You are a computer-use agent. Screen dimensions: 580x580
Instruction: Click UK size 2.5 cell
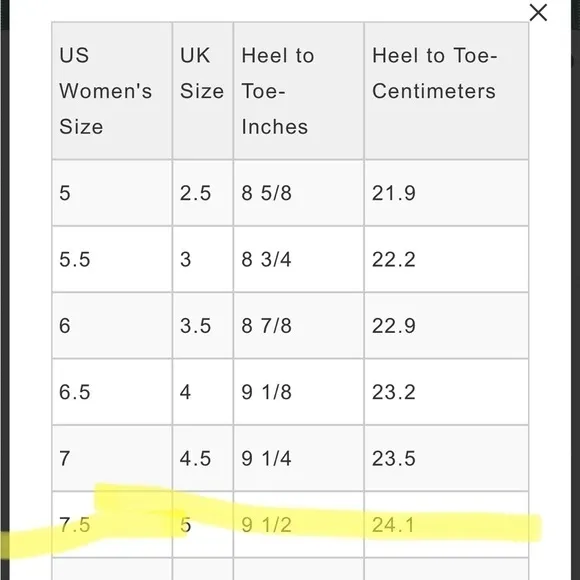[203, 193]
